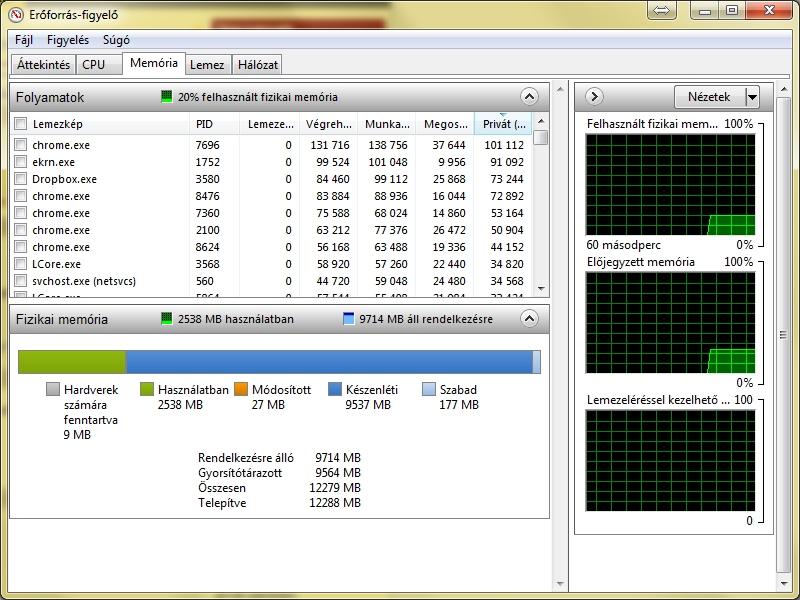Viewport: 800px width, 600px height.
Task: Sort by the Lemeze... column header
Action: coord(270,124)
